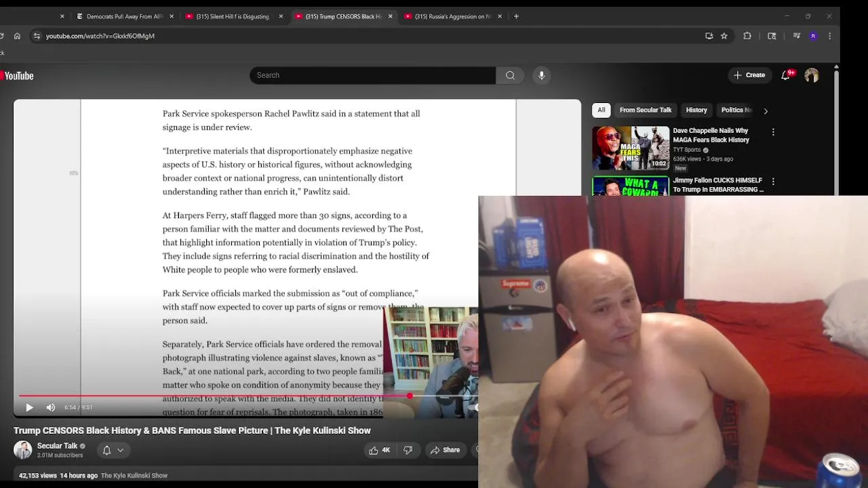Click the YouTube logo to go home

point(17,76)
